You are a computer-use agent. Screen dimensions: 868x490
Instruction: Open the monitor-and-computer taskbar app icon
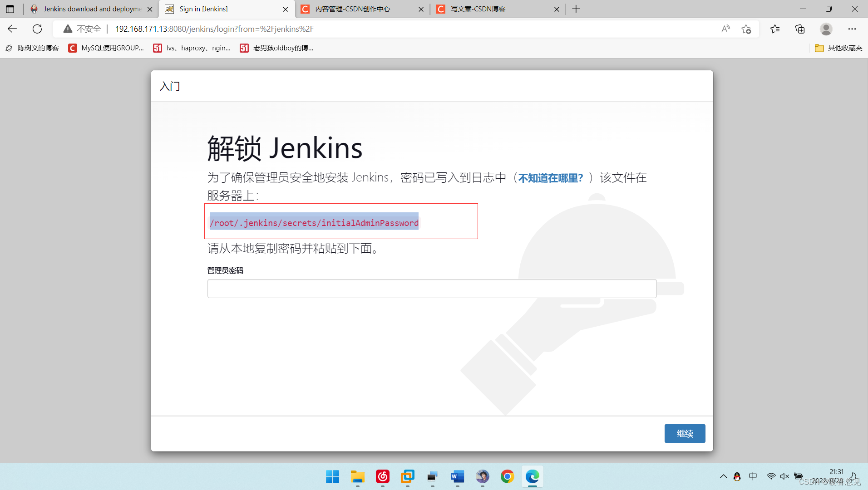pos(432,476)
